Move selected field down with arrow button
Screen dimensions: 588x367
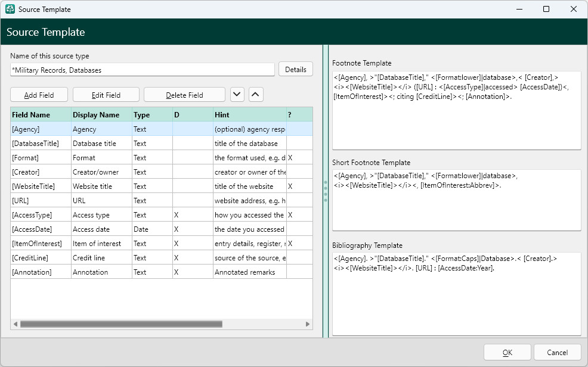click(x=237, y=95)
